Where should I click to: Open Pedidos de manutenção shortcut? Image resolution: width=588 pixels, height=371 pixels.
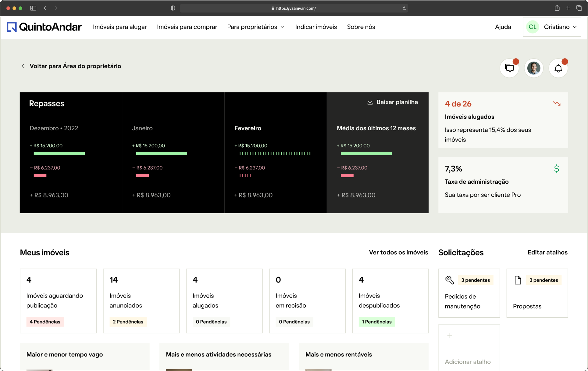click(x=469, y=293)
